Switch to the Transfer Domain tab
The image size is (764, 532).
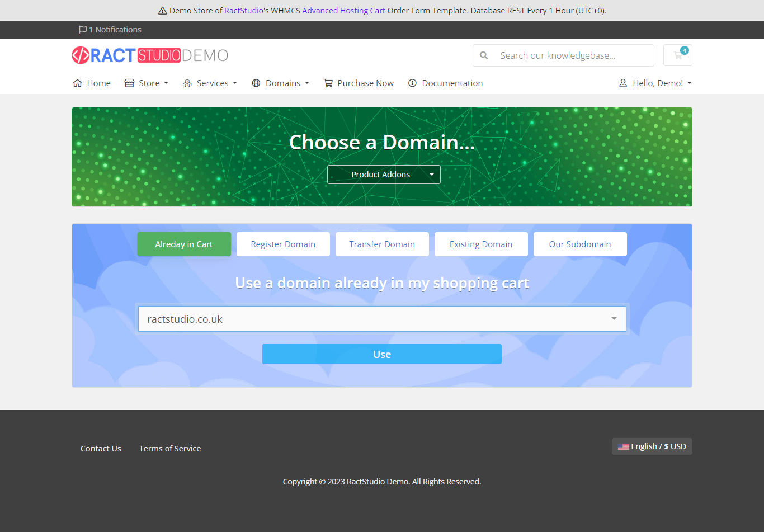tap(382, 244)
